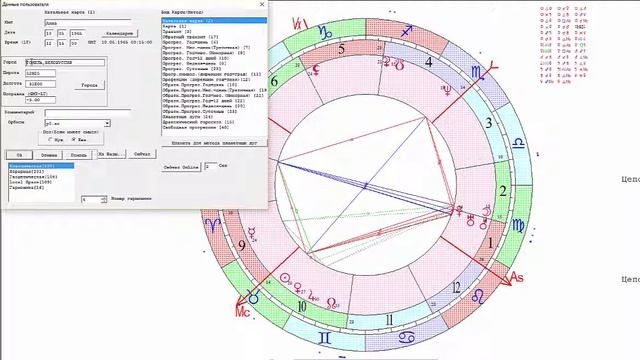
Task: Click house number 3 on the wheel
Action: [488, 123]
